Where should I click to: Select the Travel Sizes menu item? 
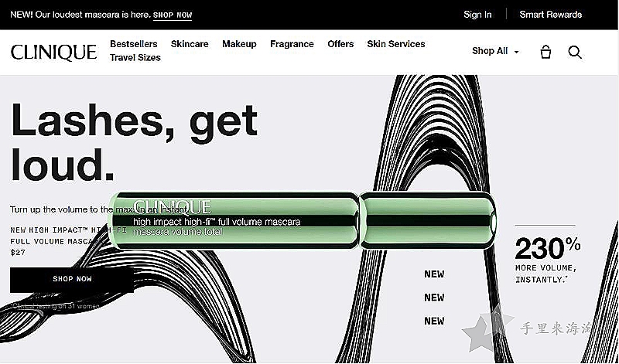coord(135,58)
